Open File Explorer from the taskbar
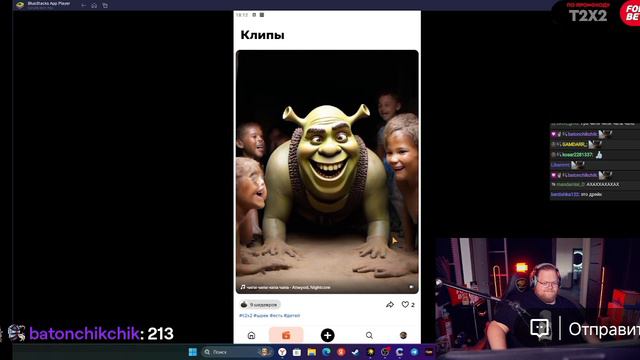This screenshot has width=640, height=360. 312,352
